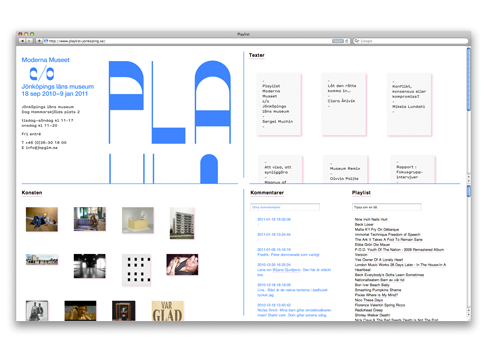Open the Moderna Museet heading link
This screenshot has width=485, height=364.
45,60
